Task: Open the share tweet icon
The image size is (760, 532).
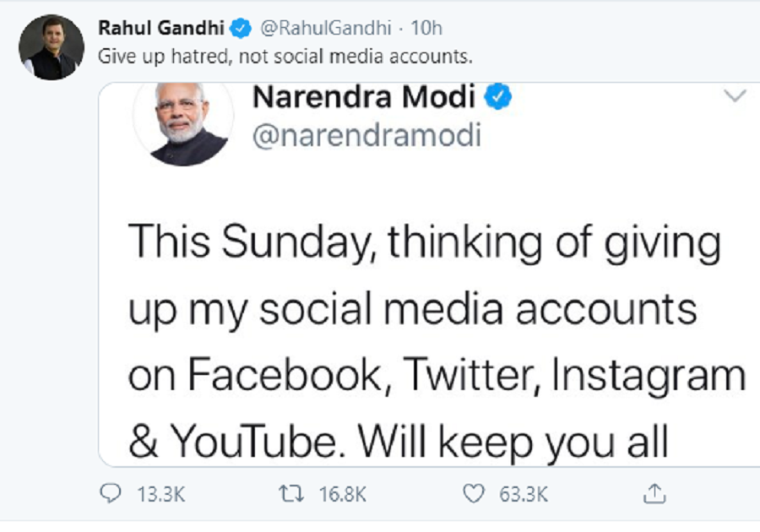Action: pyautogui.click(x=654, y=492)
